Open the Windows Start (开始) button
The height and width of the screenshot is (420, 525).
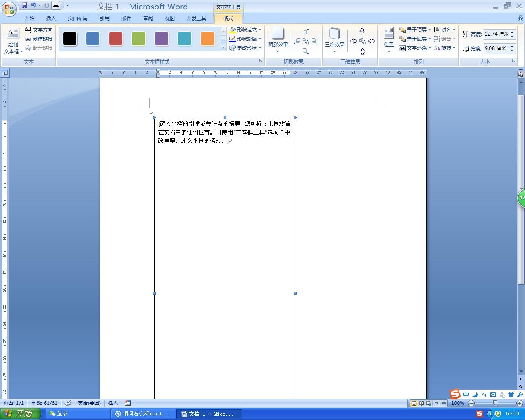20,413
